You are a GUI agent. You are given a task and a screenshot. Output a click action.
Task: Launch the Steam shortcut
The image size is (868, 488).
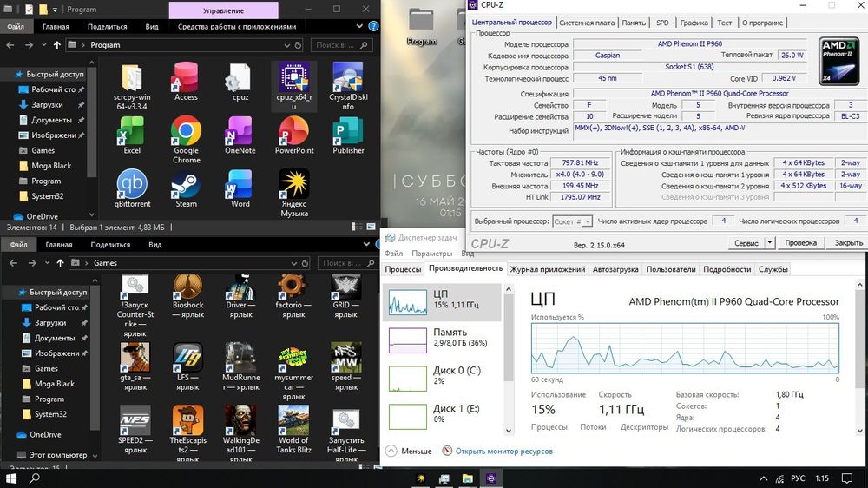(x=186, y=188)
